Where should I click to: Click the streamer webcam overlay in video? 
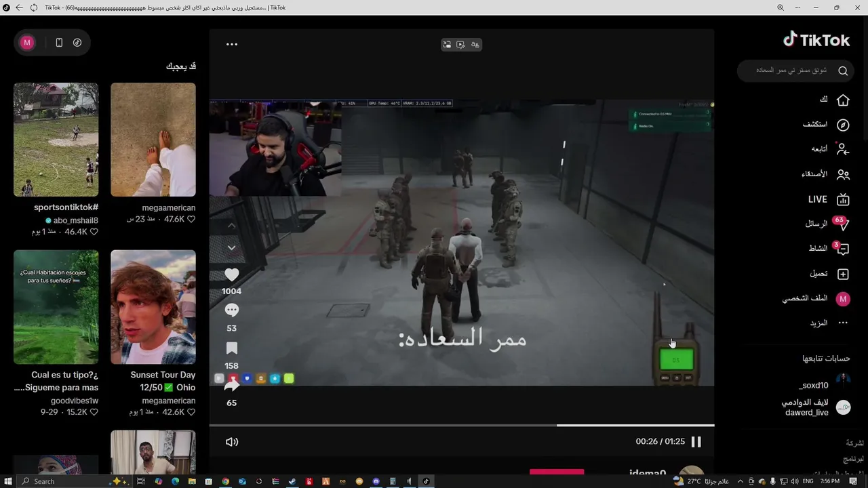coord(275,148)
